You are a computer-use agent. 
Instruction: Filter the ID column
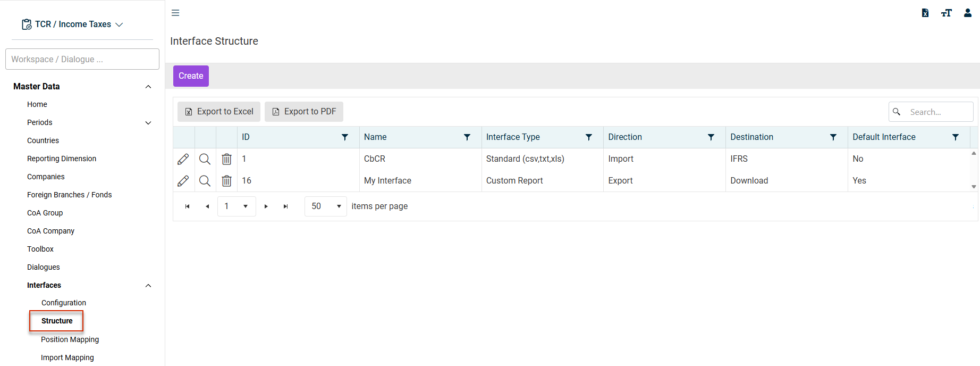345,137
